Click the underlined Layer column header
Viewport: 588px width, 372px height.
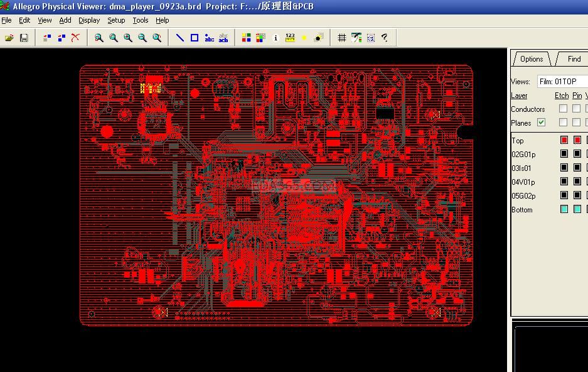pos(519,96)
